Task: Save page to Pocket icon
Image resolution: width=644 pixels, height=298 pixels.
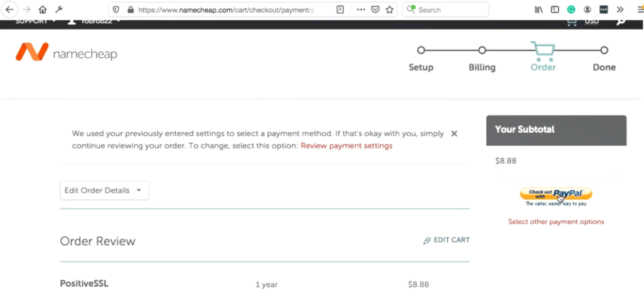Action: coord(375,10)
